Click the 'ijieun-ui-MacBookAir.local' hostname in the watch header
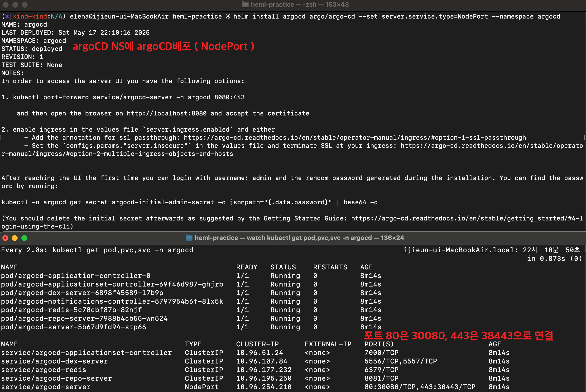The width and height of the screenshot is (586, 392). pyautogui.click(x=458, y=250)
